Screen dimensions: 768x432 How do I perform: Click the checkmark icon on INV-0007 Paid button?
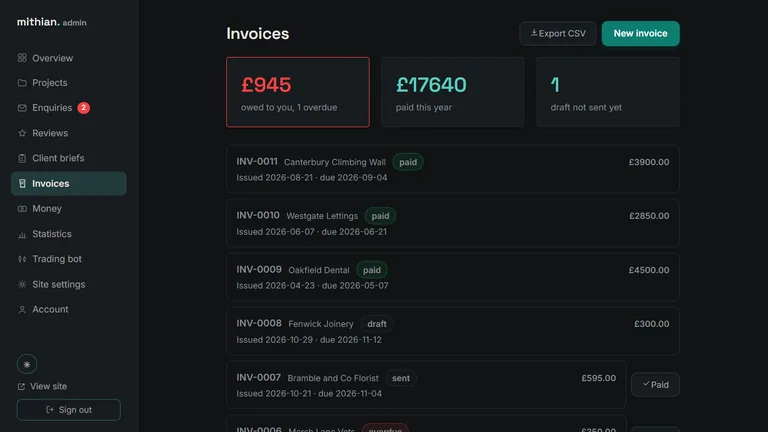point(646,384)
